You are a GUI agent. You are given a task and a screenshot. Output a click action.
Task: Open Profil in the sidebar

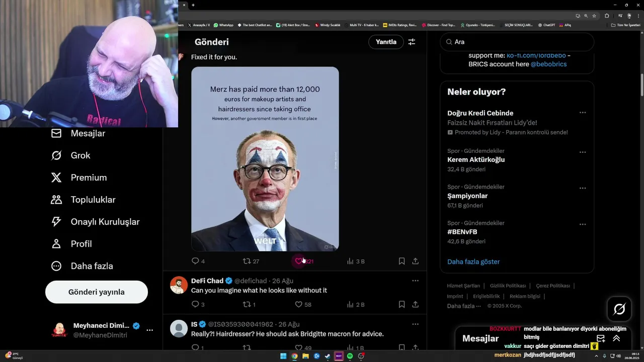click(71, 244)
